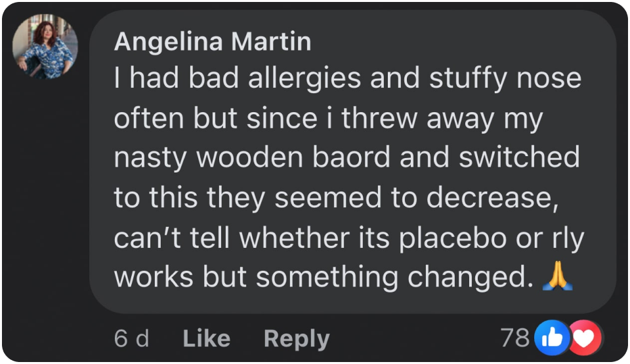Click the Angelina Martin name link

pyautogui.click(x=212, y=42)
